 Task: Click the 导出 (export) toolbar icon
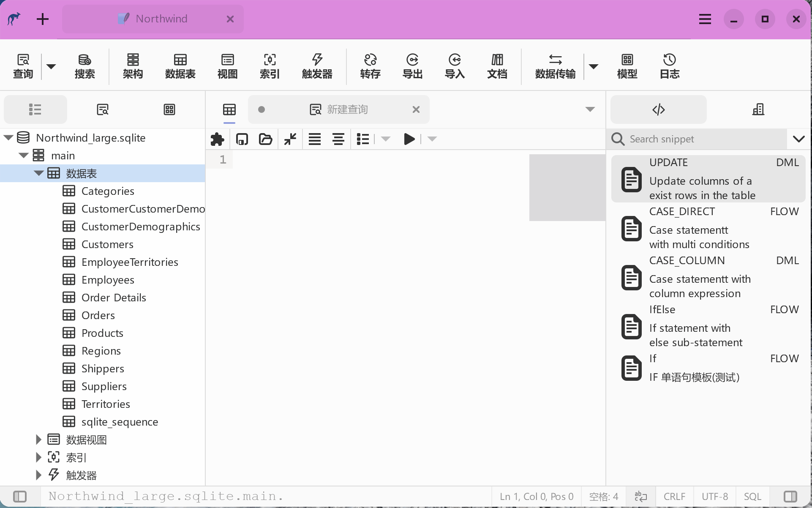[x=412, y=66]
